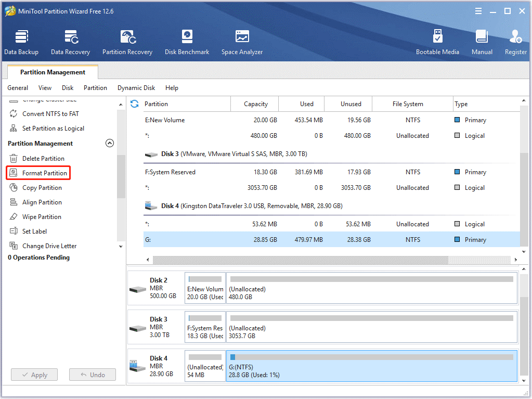This screenshot has height=399, width=532.
Task: Select the 480.00 GB unallocated row
Action: [331, 135]
